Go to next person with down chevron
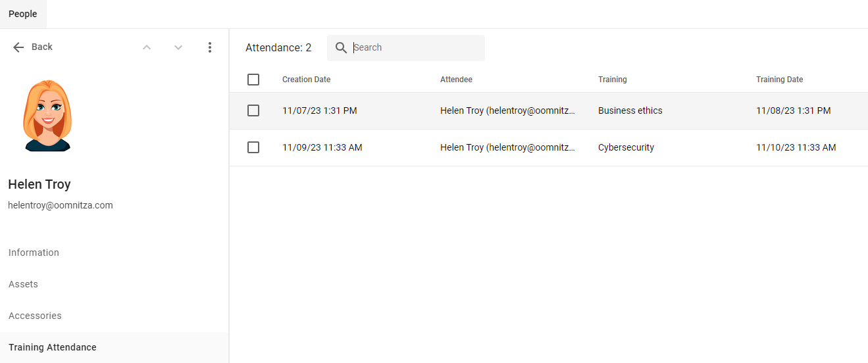Screen dimensions: 868x363 178,47
